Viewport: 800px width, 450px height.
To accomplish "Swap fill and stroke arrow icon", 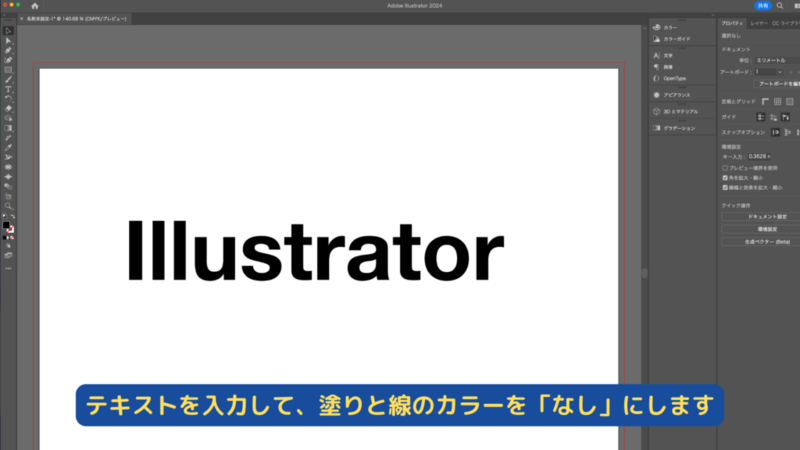I will [13, 217].
